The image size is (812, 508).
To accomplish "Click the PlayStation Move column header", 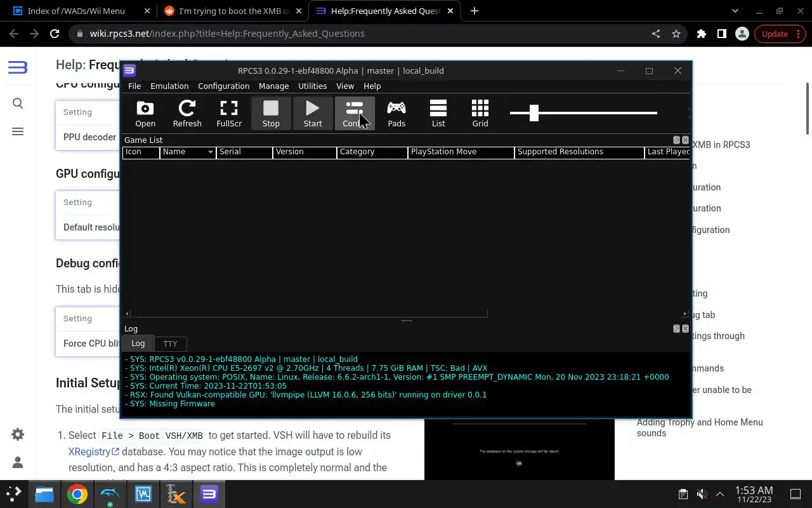I will click(x=461, y=152).
